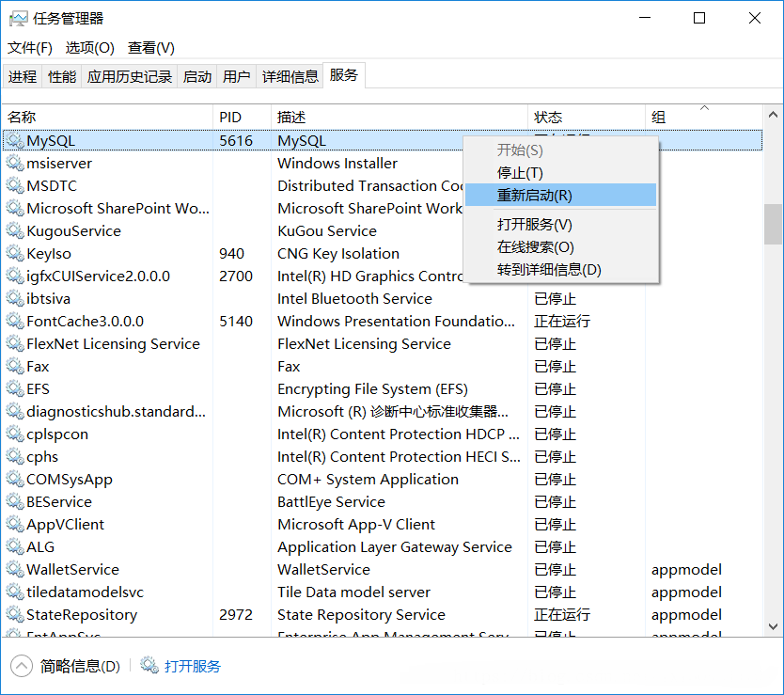
Task: Choose 打开服务(V) in the context menu
Action: click(534, 225)
